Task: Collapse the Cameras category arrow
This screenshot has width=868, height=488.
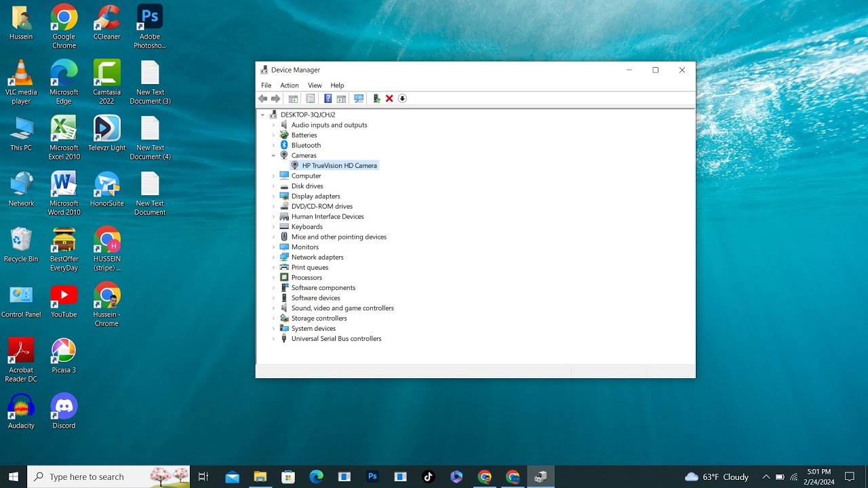Action: pyautogui.click(x=274, y=156)
